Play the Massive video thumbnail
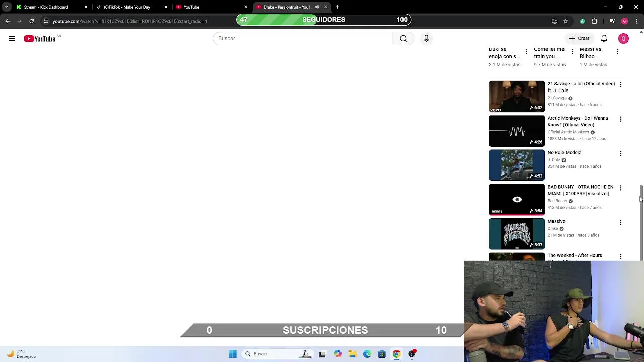Screen dimensions: 644x362 pyautogui.click(x=517, y=234)
